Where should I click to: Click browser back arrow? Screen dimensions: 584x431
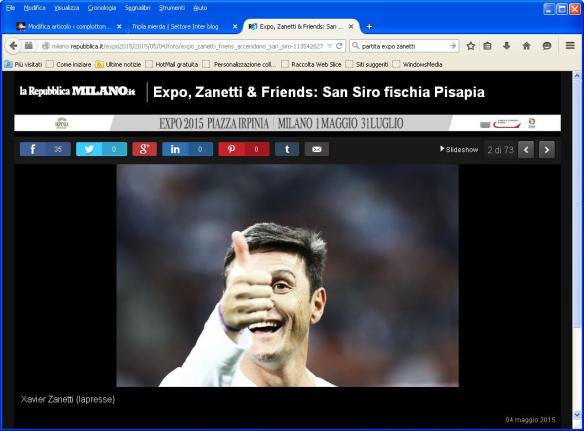tap(13, 46)
